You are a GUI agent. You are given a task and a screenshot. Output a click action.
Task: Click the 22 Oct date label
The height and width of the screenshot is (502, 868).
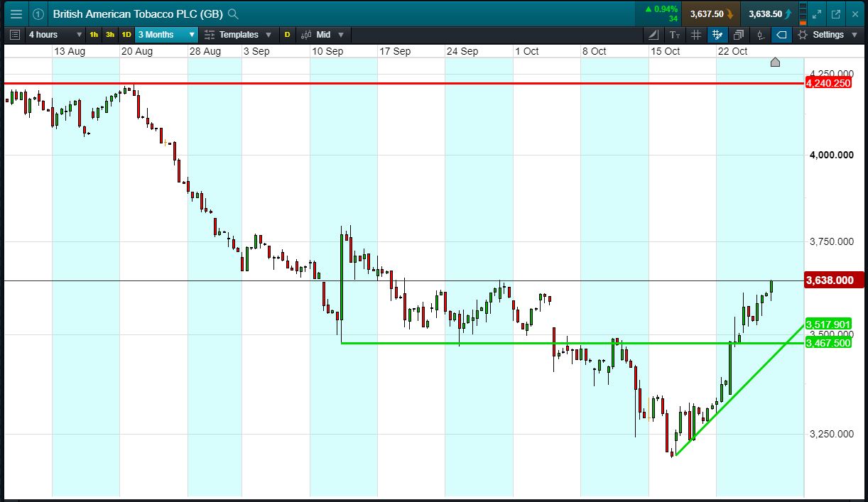point(732,51)
